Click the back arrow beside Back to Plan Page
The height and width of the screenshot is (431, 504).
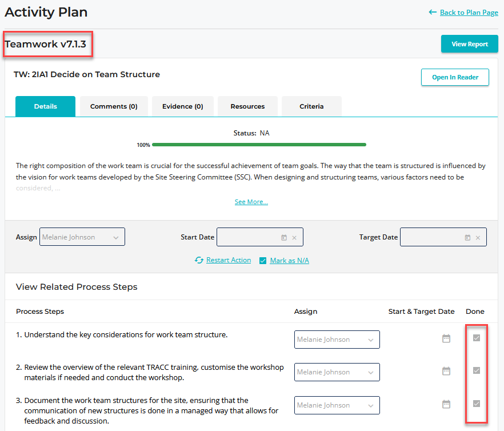(x=433, y=12)
